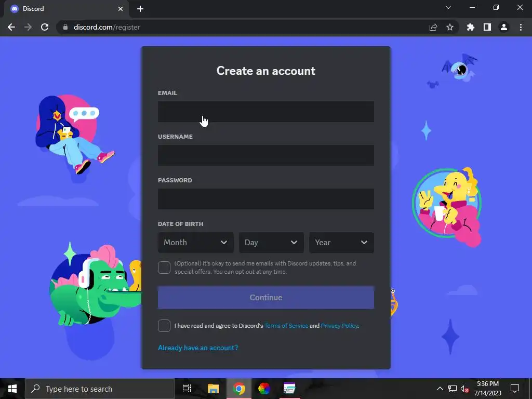
Task: Click the muted volume tray icon
Action: (464, 389)
